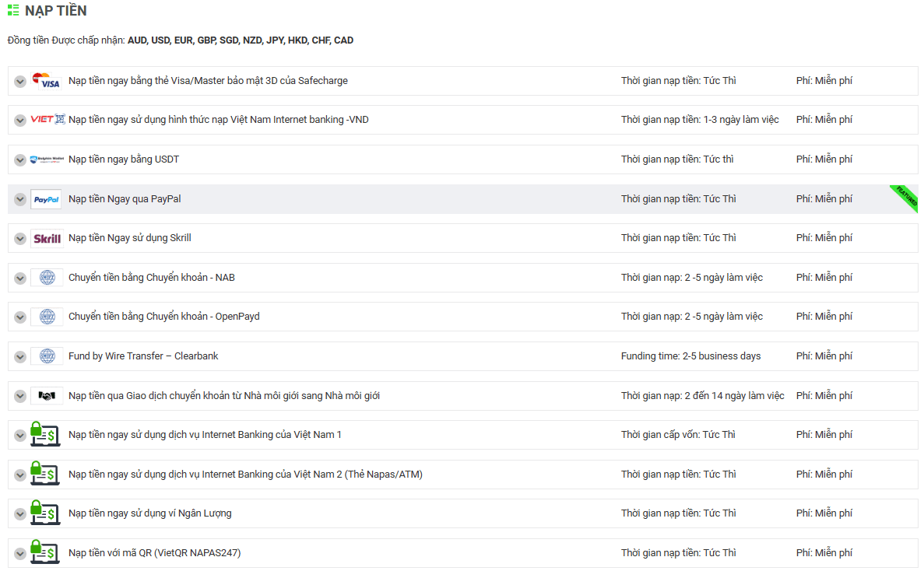Expand the broker-to-broker transfer row
Image resolution: width=924 pixels, height=571 pixels.
pos(20,396)
